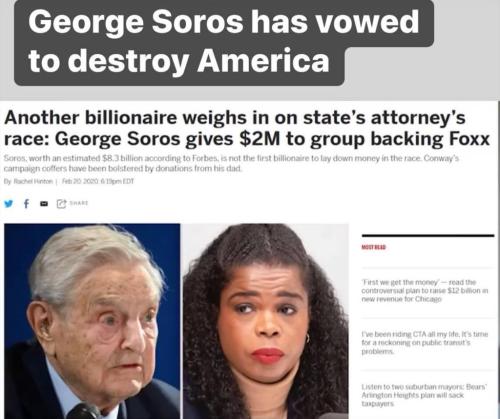Click the Twitter bird share icon
Viewport: 500px width, 419px height.
9,203
